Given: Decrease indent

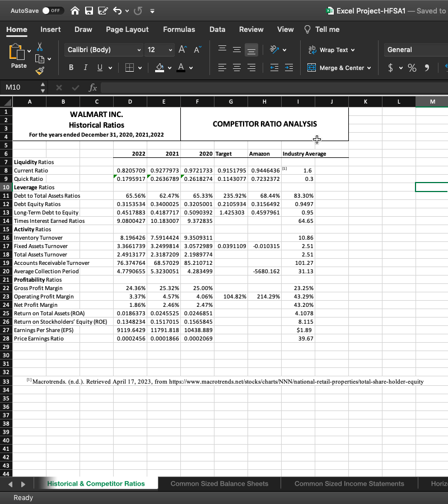Looking at the screenshot, I should tap(274, 68).
